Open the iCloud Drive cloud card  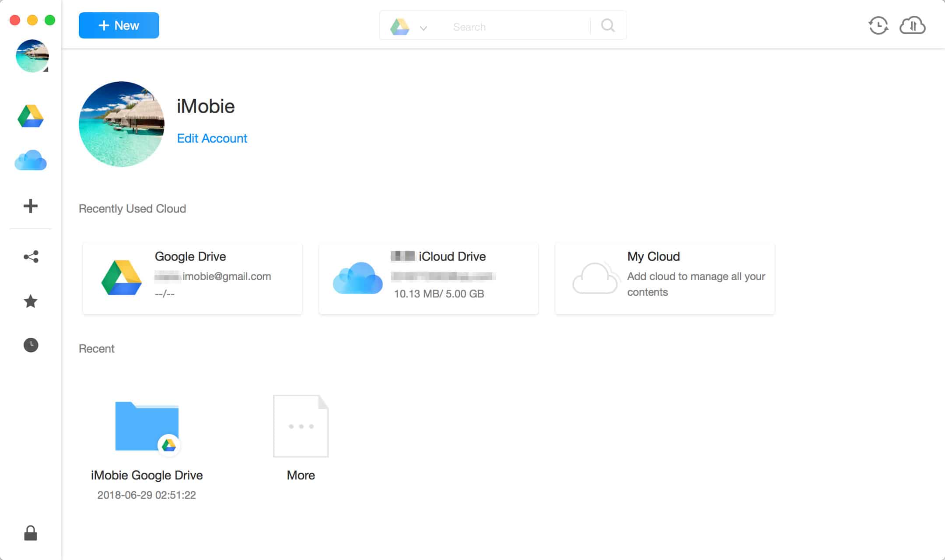[428, 278]
